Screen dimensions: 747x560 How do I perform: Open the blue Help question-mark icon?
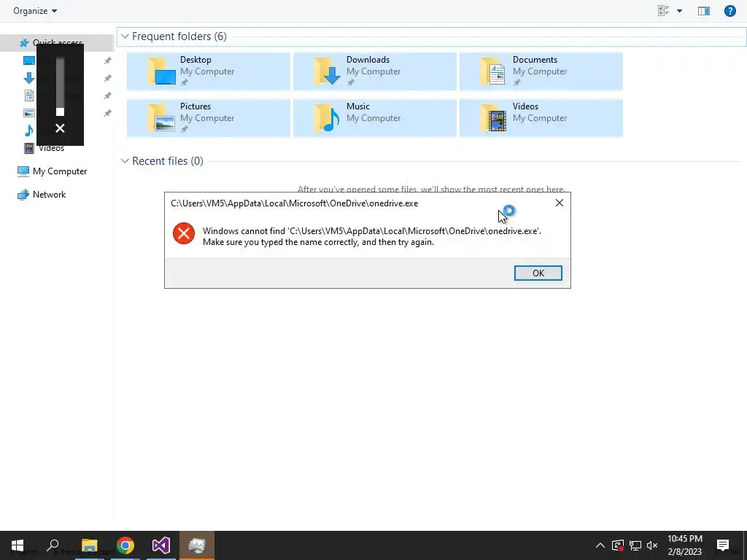729,11
